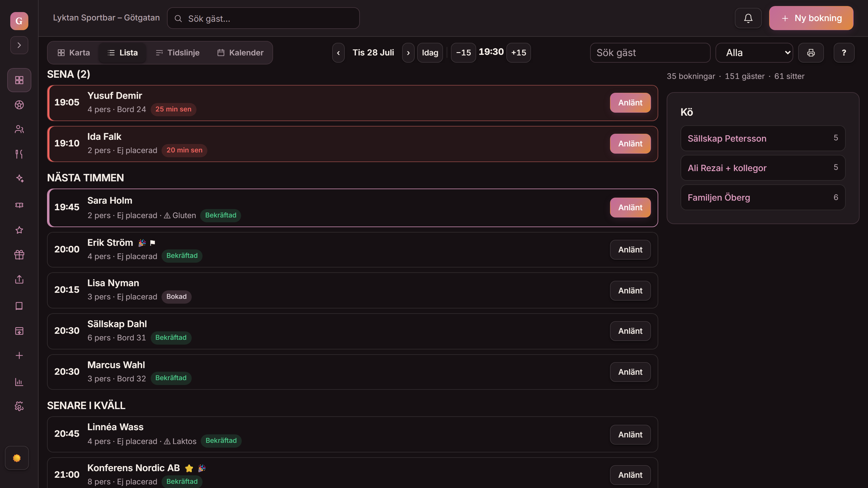Image resolution: width=868 pixels, height=488 pixels.
Task: Open the star favorites sidebar icon
Action: click(19, 230)
